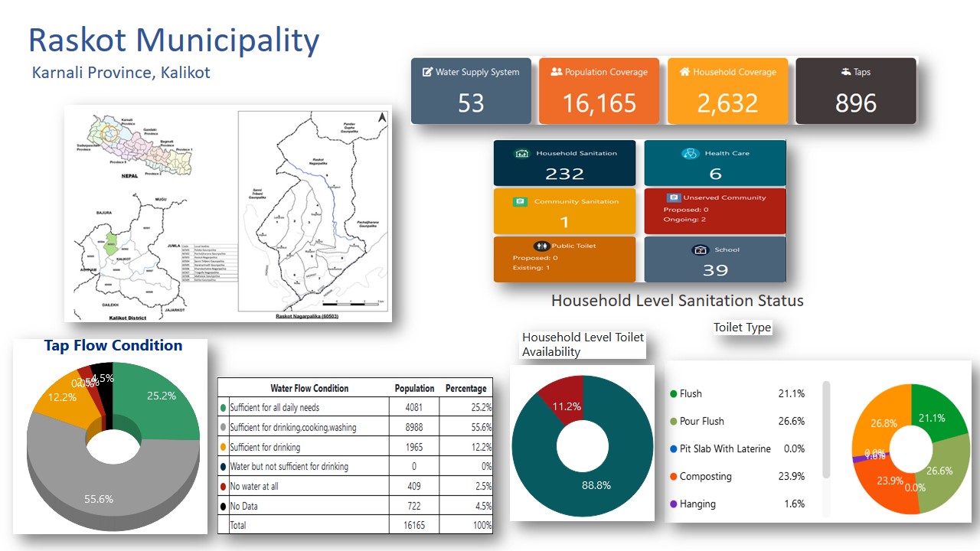Click the Unserved Community icon
980x551 pixels.
(x=673, y=197)
